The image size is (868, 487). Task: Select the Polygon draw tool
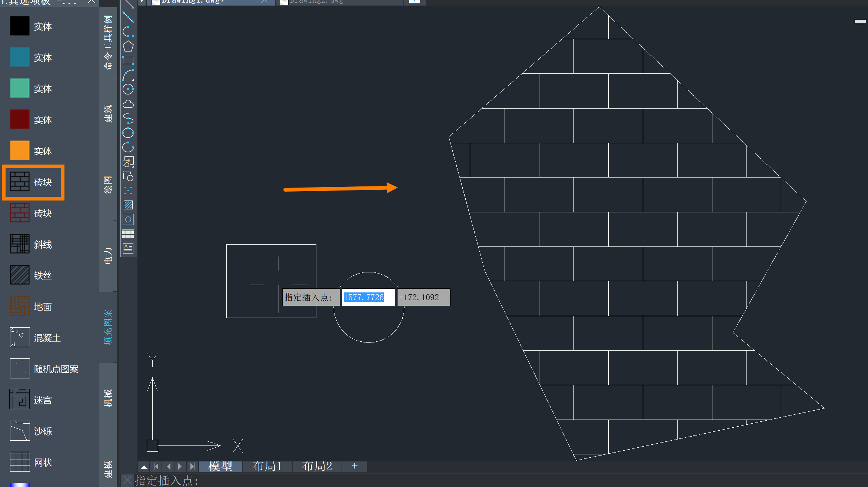pyautogui.click(x=128, y=46)
